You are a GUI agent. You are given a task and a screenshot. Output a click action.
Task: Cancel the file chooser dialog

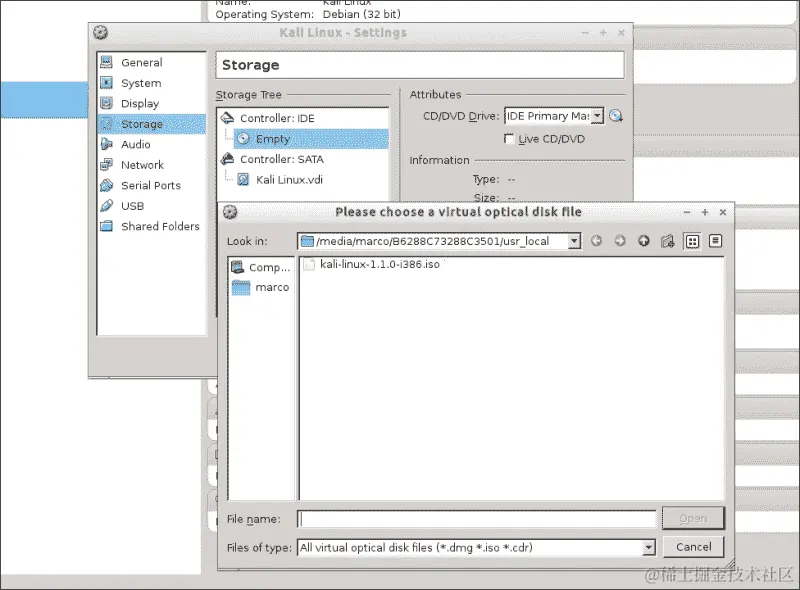click(693, 547)
